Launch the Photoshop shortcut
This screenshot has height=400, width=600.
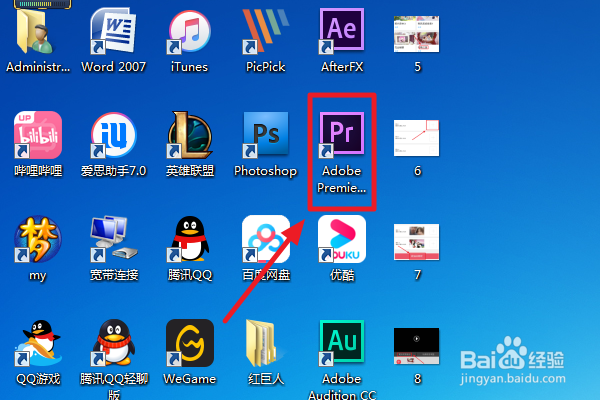[x=265, y=135]
